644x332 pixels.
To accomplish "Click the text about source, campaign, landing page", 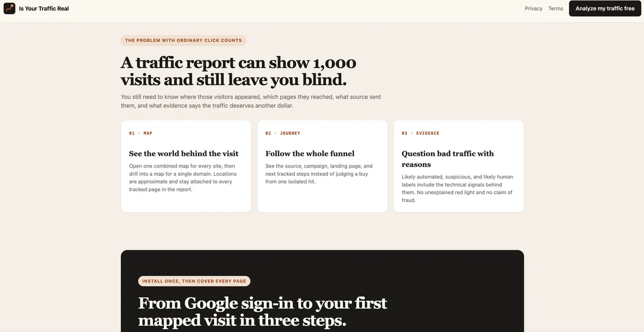I will pos(319,174).
